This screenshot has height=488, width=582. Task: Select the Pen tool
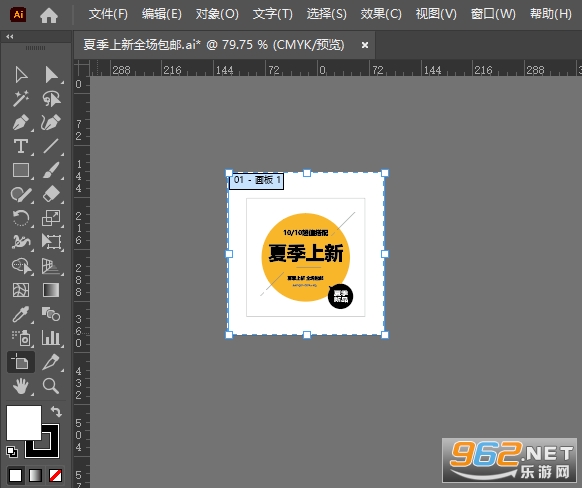click(x=21, y=122)
